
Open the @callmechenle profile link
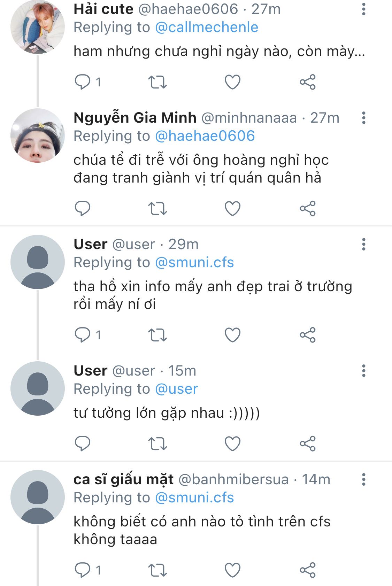click(206, 28)
